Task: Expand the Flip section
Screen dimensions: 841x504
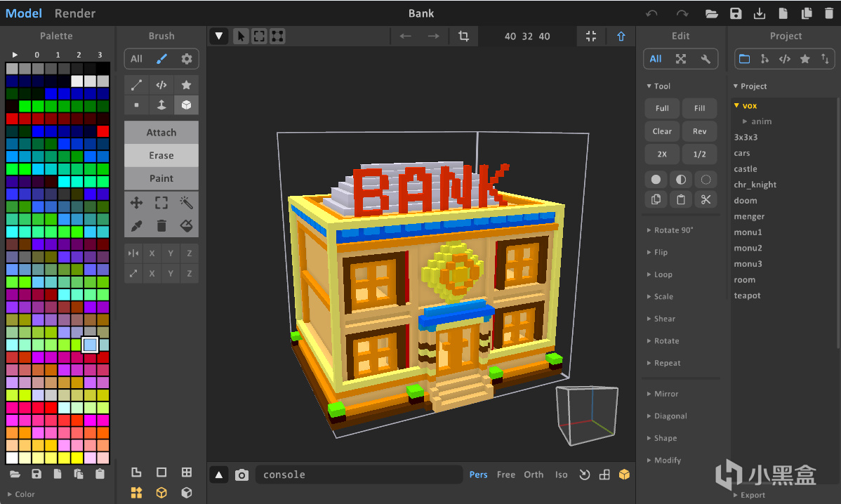Action: click(x=657, y=252)
